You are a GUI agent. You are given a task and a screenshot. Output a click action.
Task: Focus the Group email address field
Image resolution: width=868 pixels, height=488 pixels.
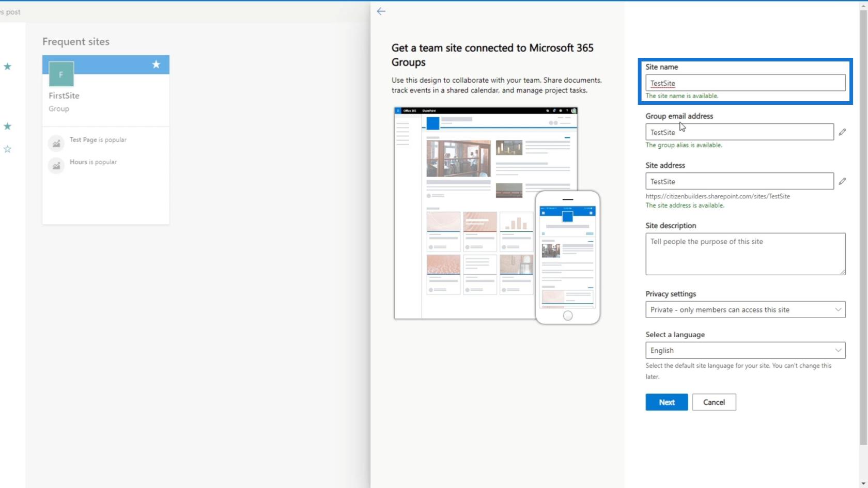tap(739, 132)
